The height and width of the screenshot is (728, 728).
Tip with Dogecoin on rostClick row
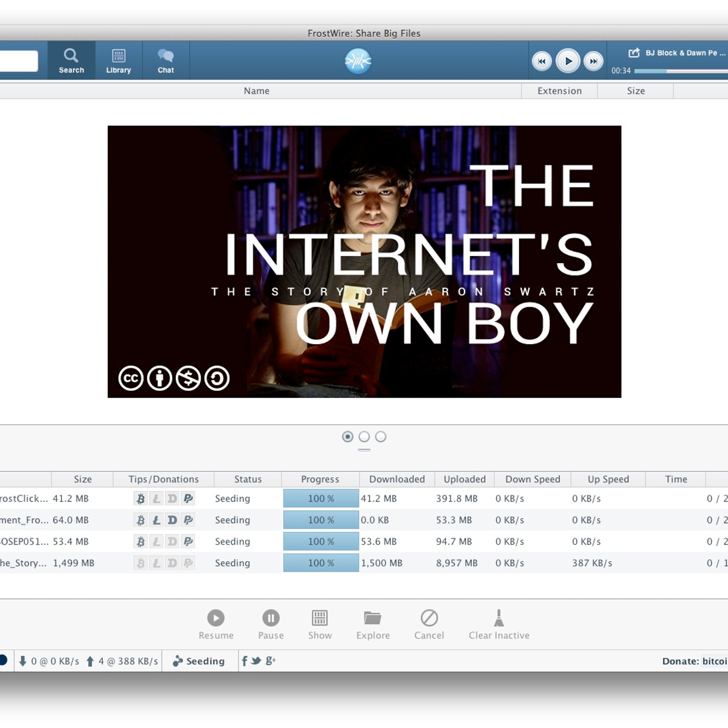172,499
